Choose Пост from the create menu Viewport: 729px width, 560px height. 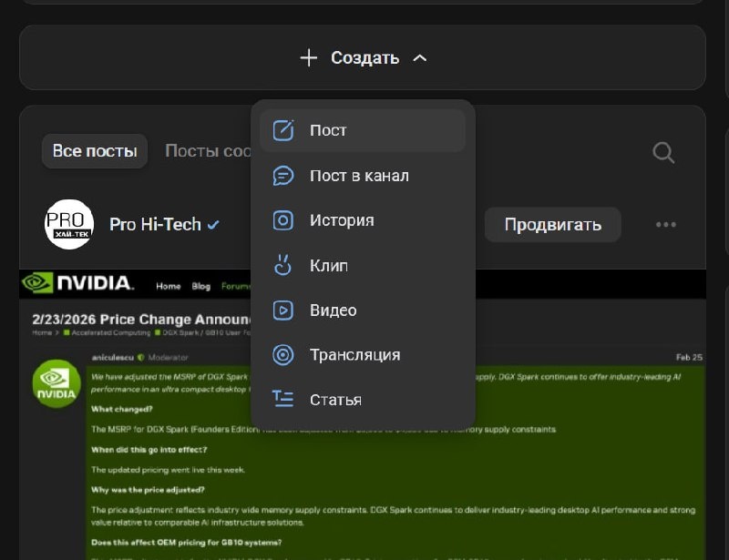(x=363, y=130)
